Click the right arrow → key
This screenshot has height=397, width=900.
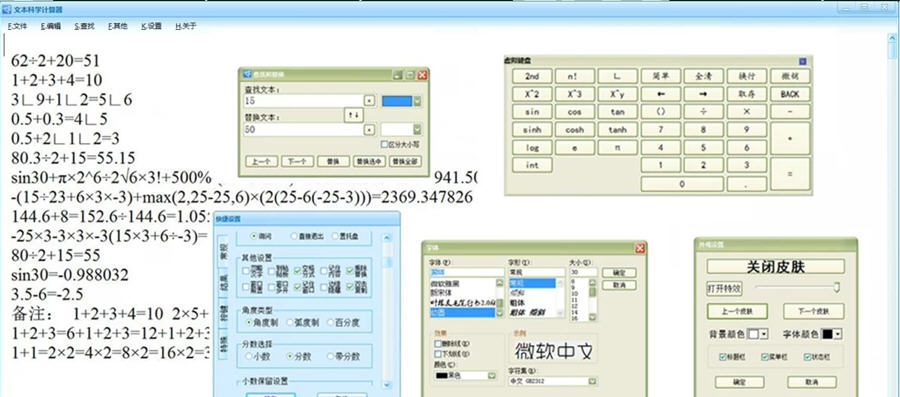pyautogui.click(x=704, y=94)
